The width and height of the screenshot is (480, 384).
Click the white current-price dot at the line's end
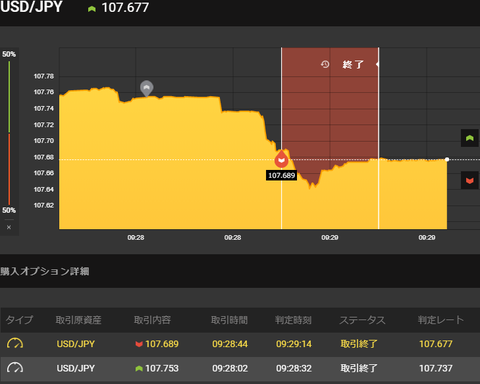(447, 159)
